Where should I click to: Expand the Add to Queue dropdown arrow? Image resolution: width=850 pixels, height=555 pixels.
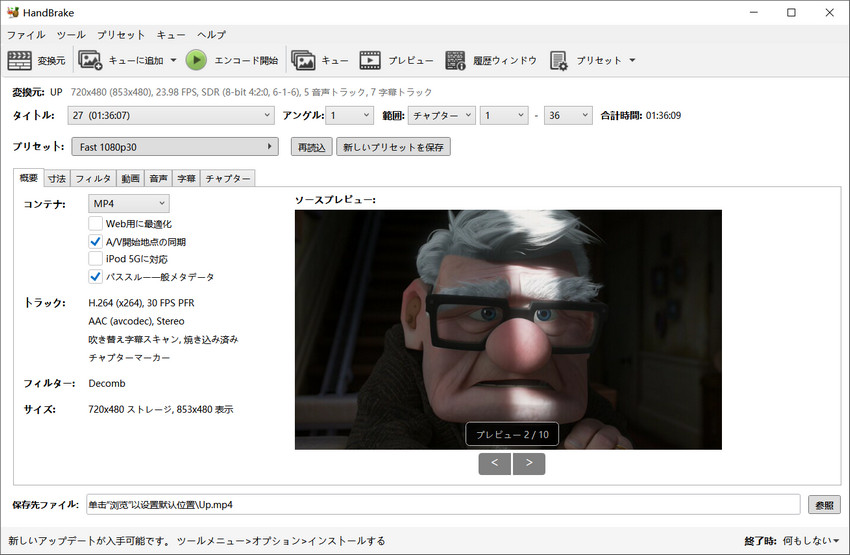[173, 60]
